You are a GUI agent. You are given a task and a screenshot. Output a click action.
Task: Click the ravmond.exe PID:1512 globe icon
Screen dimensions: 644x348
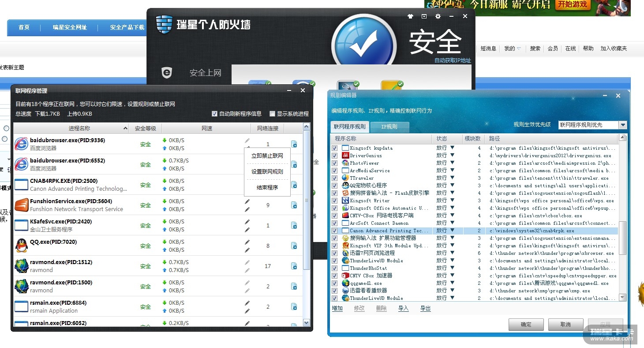click(21, 266)
